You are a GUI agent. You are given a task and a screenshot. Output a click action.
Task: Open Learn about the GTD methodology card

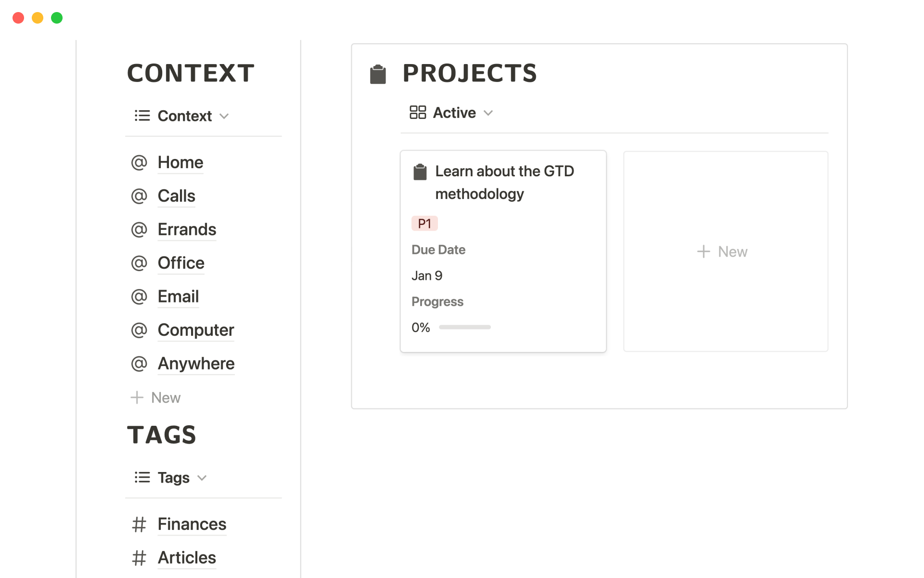click(x=504, y=183)
